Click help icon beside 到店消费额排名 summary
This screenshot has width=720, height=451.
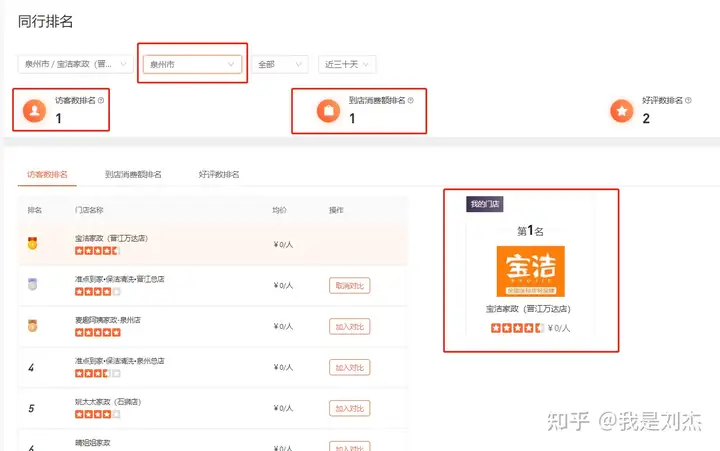point(411,100)
